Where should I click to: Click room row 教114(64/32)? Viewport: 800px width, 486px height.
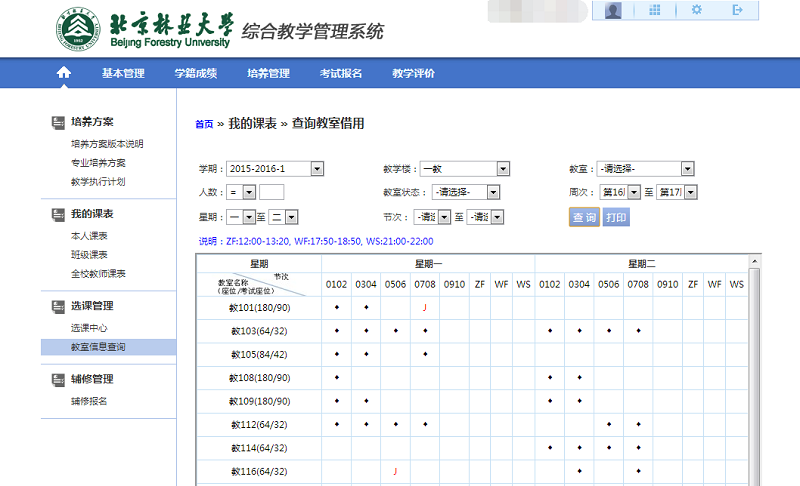259,448
